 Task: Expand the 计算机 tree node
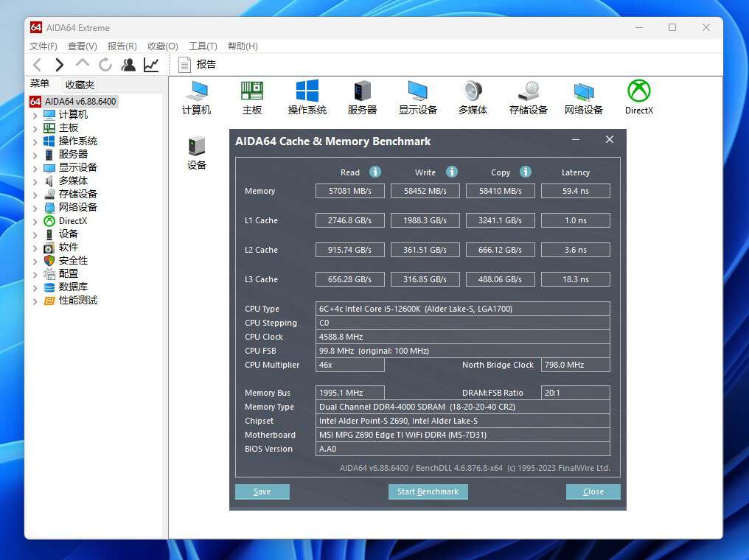tap(35, 114)
